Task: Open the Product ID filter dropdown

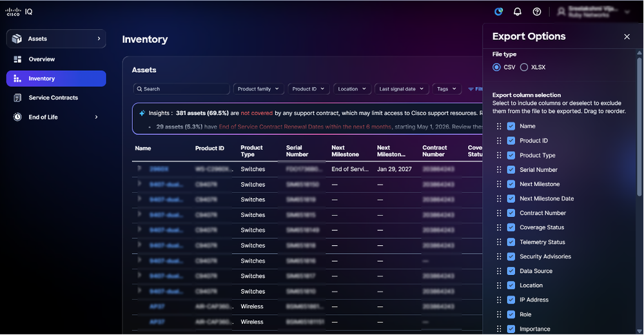Action: pos(308,89)
